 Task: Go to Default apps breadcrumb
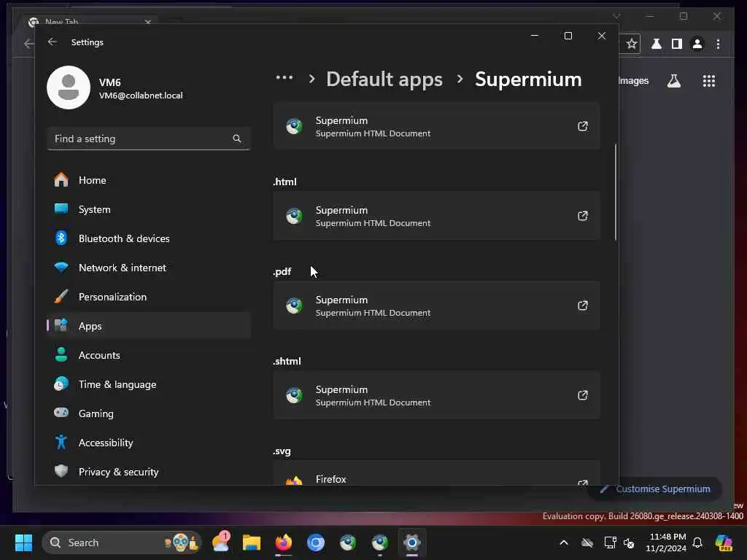click(384, 79)
